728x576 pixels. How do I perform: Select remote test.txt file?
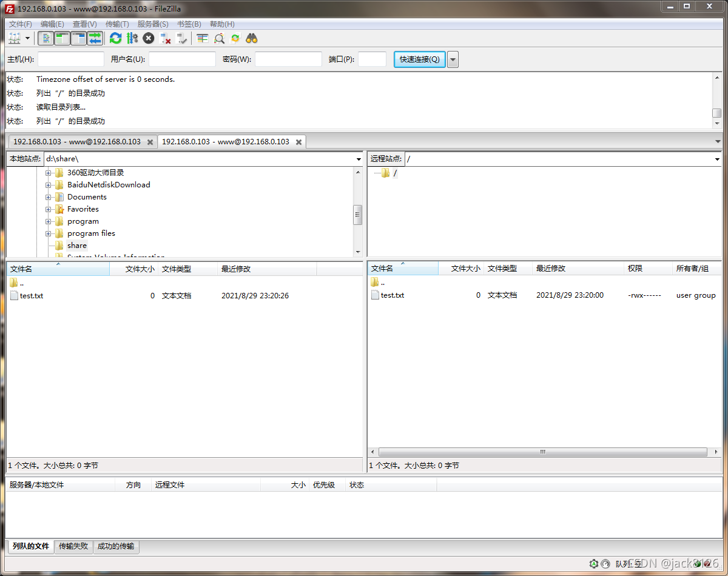tap(393, 295)
